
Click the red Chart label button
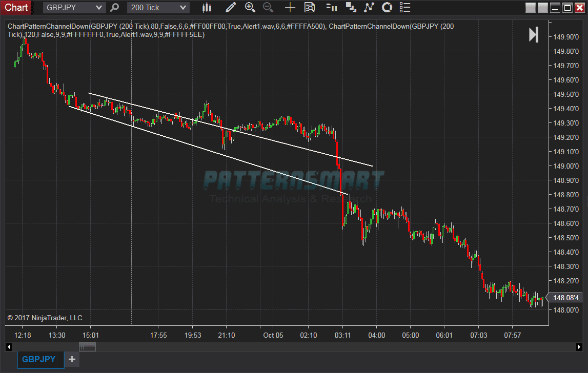click(16, 7)
